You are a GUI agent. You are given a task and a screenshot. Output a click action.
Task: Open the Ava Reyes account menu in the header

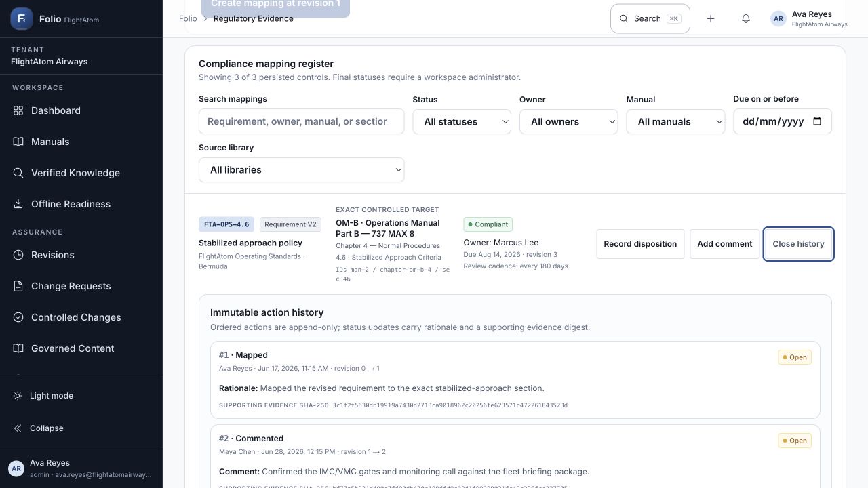[x=809, y=19]
